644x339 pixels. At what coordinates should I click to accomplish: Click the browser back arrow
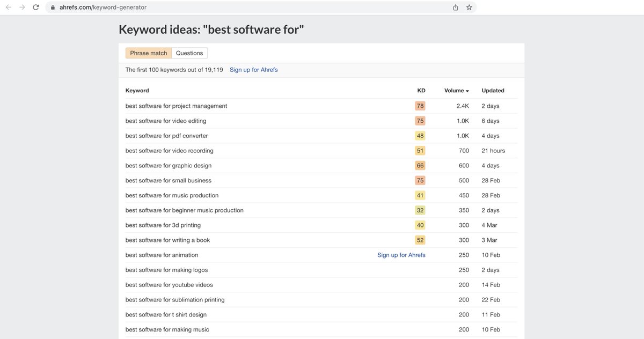(8, 8)
